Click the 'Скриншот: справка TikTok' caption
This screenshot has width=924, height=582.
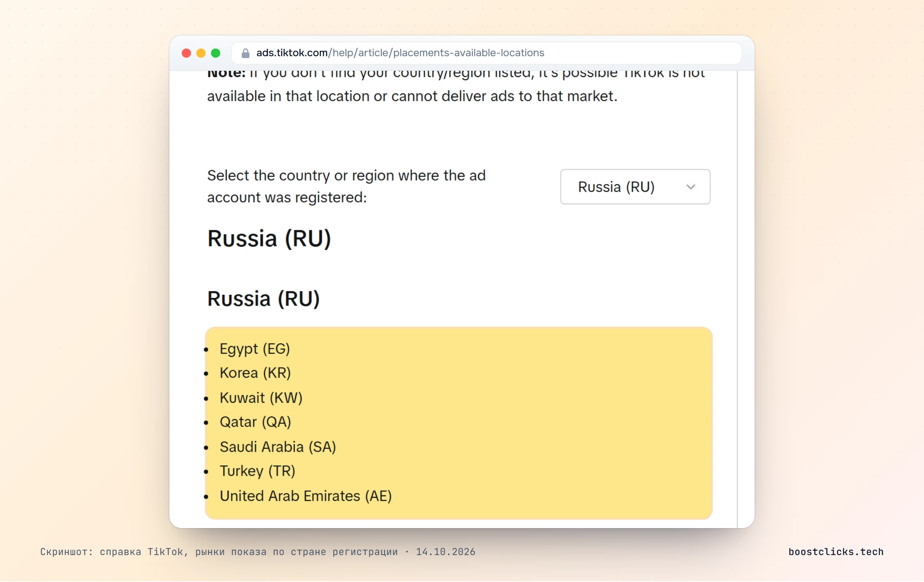[258, 552]
